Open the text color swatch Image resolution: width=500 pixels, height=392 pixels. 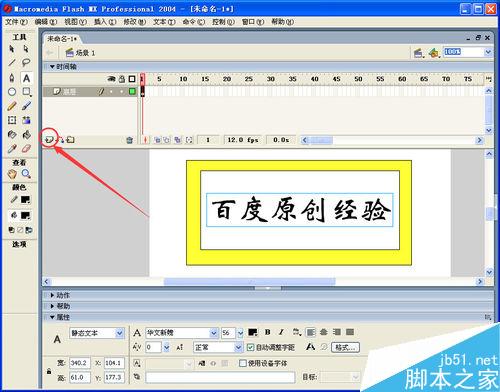pos(253,332)
